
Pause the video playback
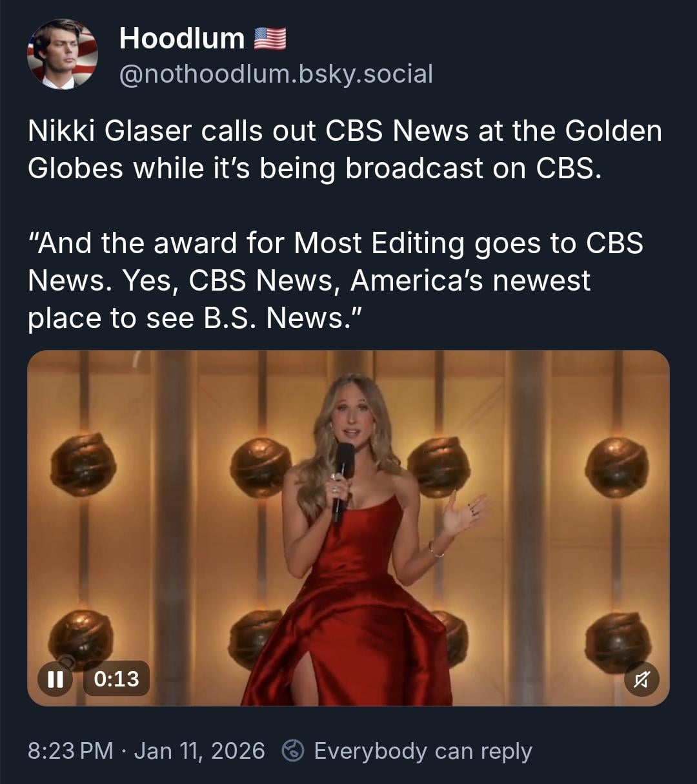[x=55, y=679]
